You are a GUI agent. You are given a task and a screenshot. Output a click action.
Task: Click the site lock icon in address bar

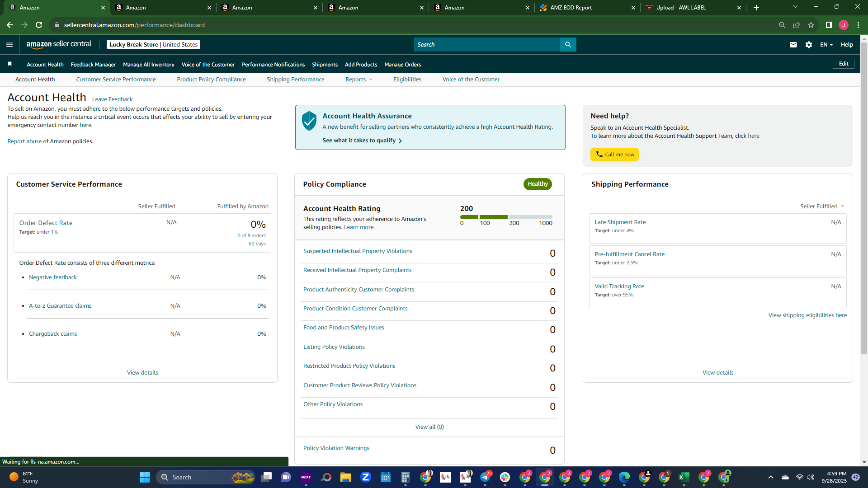(x=57, y=25)
